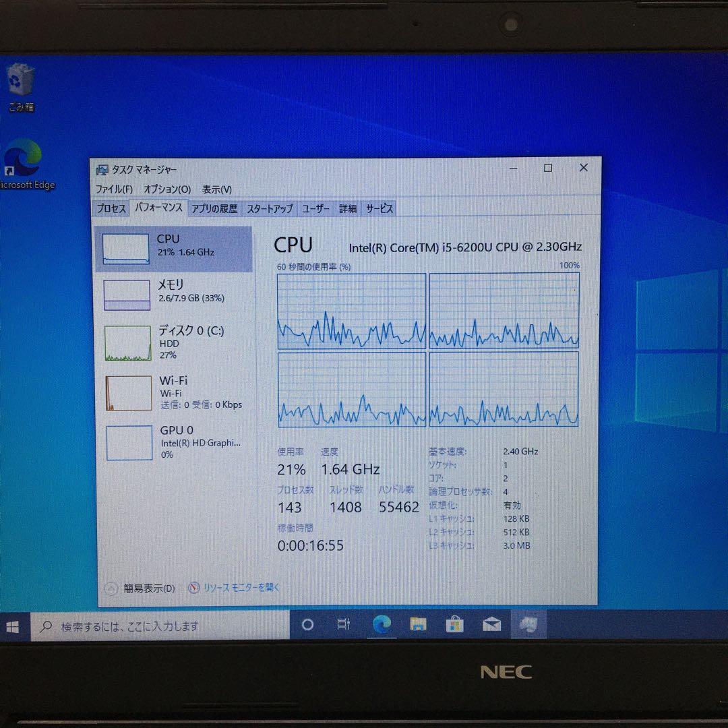Open the Mail app from the taskbar
The width and height of the screenshot is (728, 728).
(x=491, y=625)
